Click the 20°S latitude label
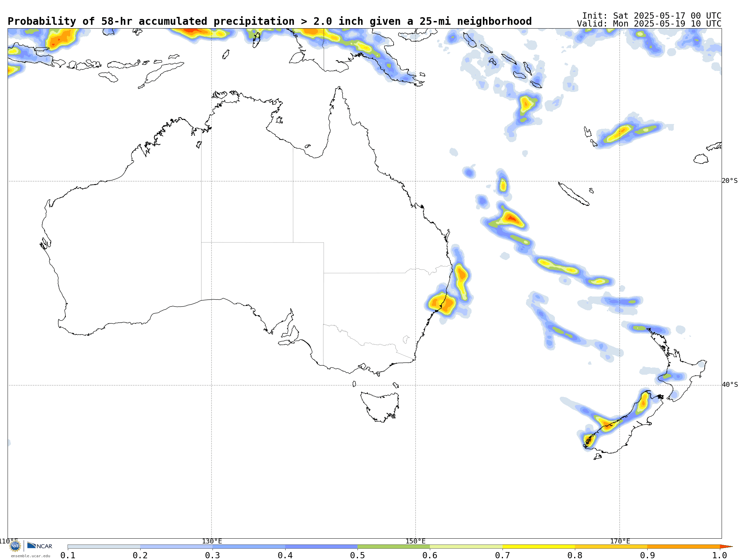The image size is (744, 560). (x=730, y=181)
